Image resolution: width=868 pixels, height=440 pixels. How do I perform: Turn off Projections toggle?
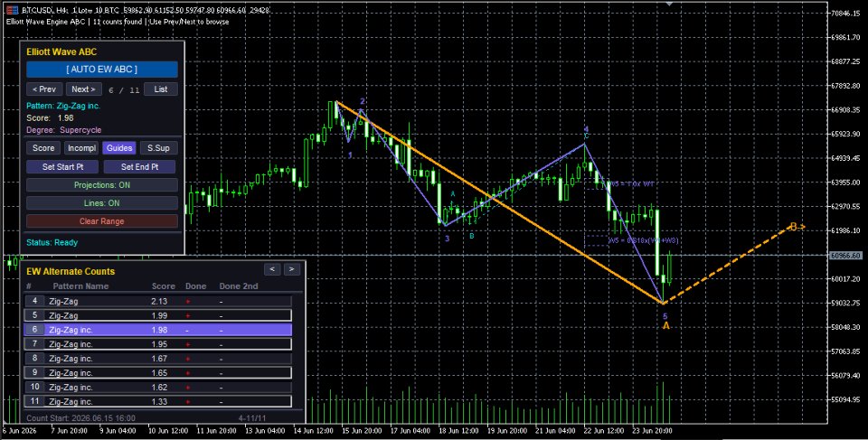(102, 185)
